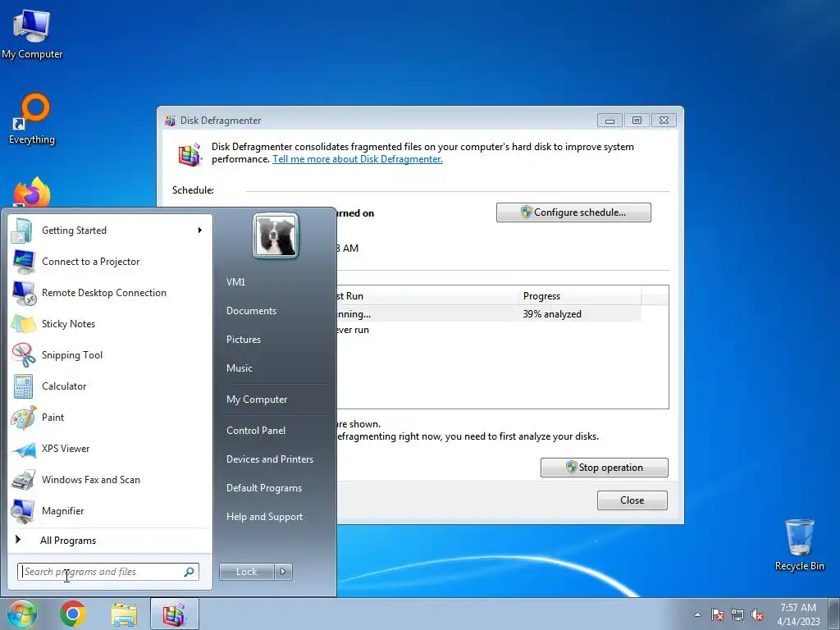Show hidden tray icons arrow

[697, 614]
